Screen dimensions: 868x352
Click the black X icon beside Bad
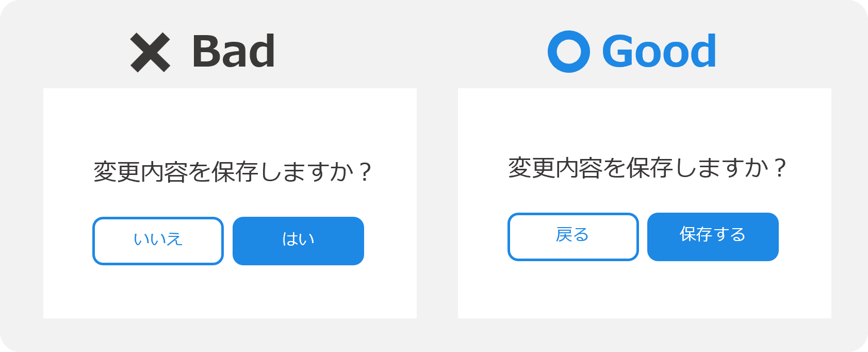150,52
